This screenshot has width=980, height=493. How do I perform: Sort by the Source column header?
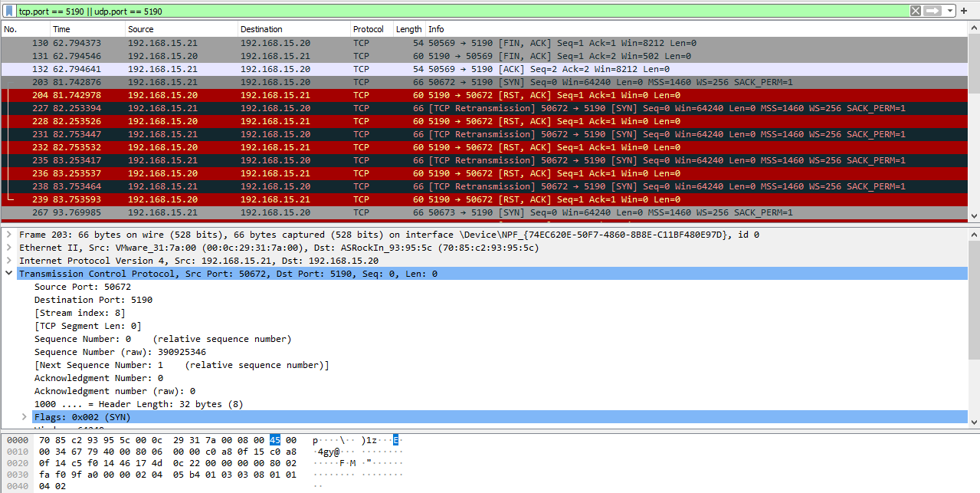coord(180,29)
